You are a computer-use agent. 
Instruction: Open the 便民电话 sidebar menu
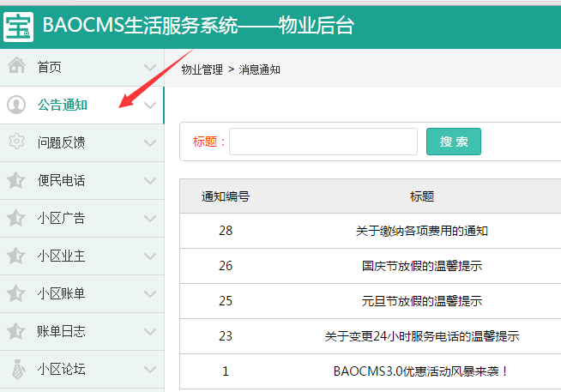click(x=82, y=181)
